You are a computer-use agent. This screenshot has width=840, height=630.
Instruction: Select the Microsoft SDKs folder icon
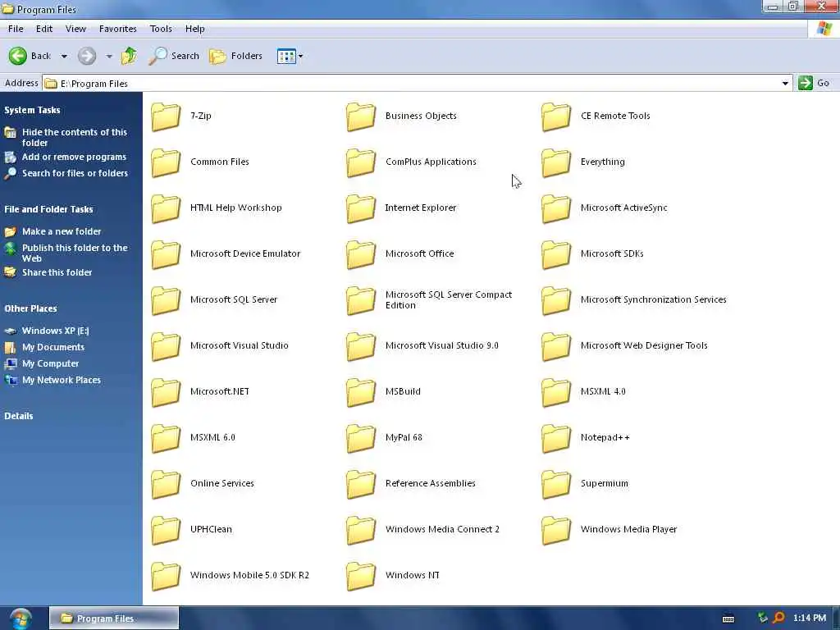(x=556, y=255)
